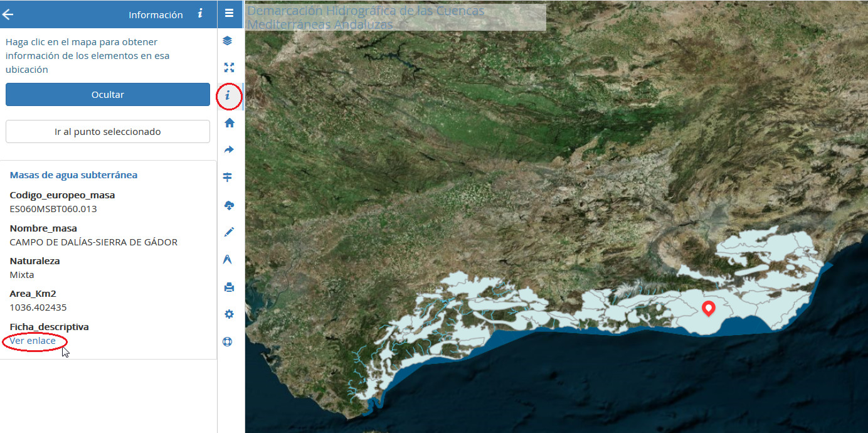Open the signpost directions icon
The image size is (868, 433).
click(x=228, y=178)
